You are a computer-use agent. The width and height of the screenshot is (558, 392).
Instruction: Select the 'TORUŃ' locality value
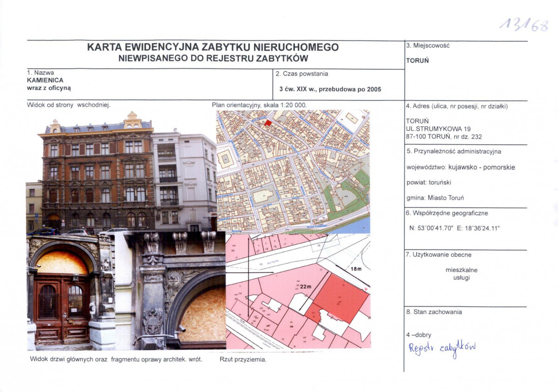coord(417,61)
